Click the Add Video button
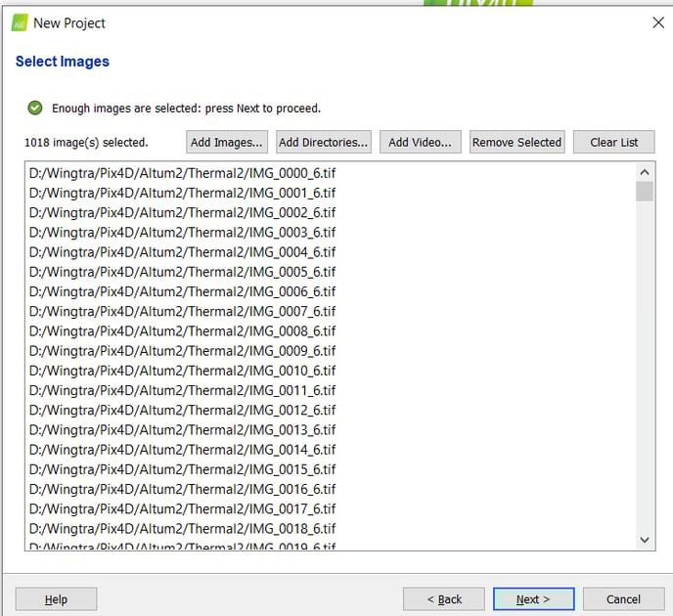673x616 pixels. tap(420, 142)
